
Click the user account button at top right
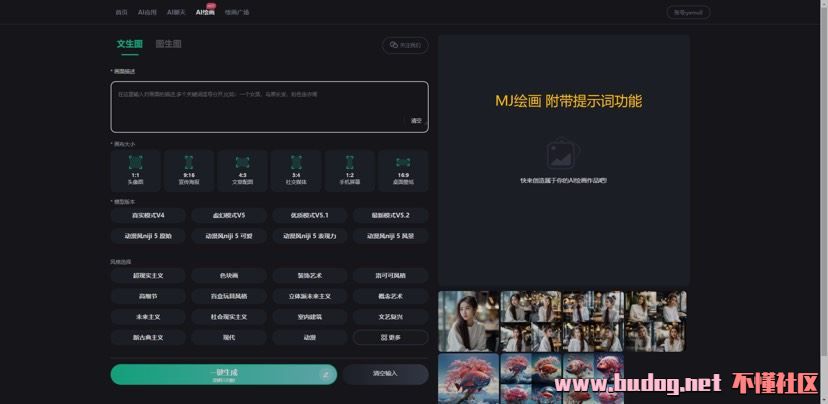(688, 12)
